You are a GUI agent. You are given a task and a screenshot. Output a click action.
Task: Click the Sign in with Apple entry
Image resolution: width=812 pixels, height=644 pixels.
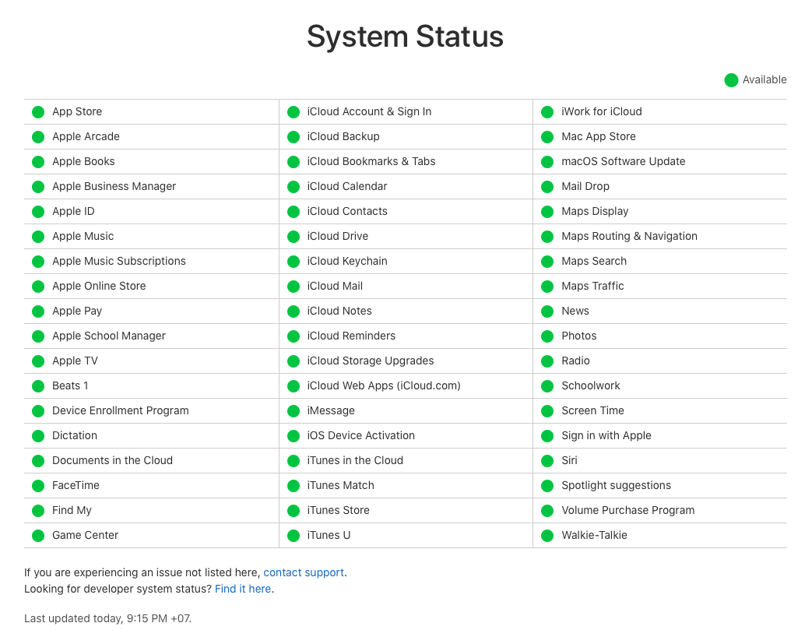tap(606, 435)
